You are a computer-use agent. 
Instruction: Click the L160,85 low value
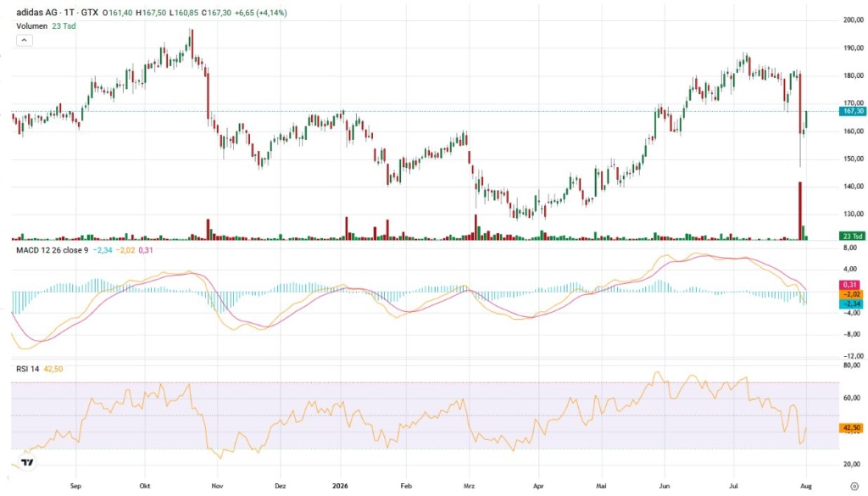coord(184,12)
